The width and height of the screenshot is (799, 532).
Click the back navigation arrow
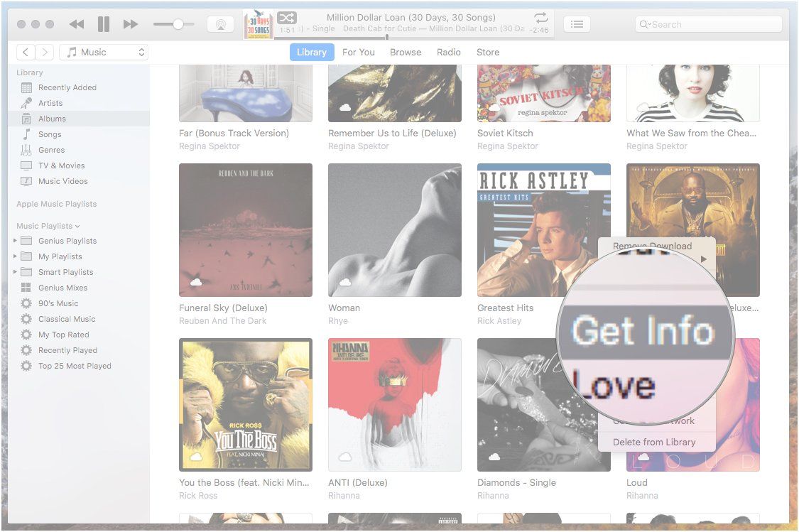[26, 51]
